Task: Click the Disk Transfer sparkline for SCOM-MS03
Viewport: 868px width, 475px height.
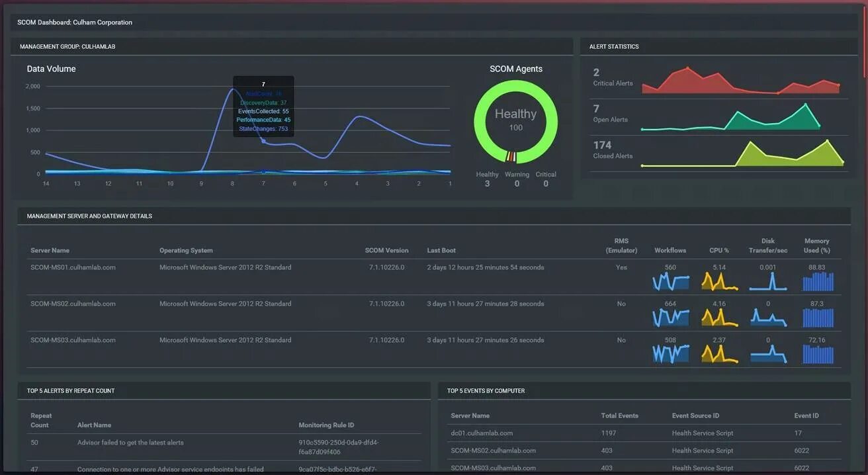Action: click(768, 354)
